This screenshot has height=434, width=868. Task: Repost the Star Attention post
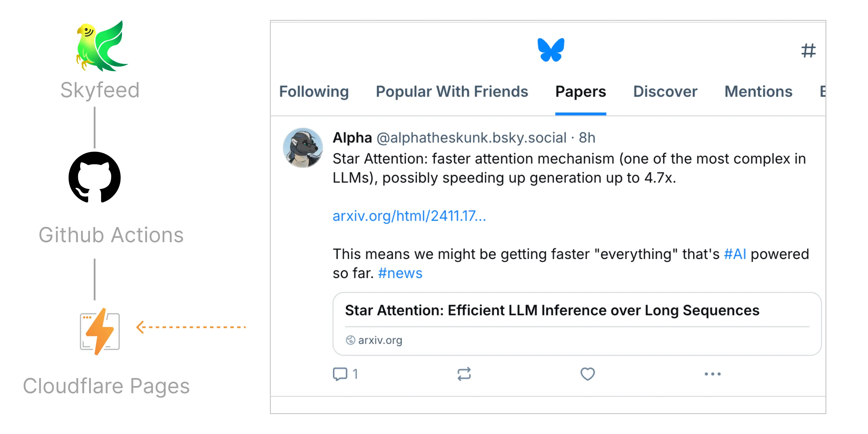pos(464,374)
